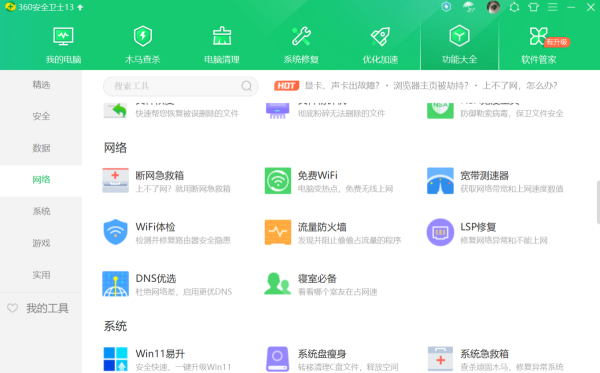Open link 显卡、声卡出故障?

[342, 85]
